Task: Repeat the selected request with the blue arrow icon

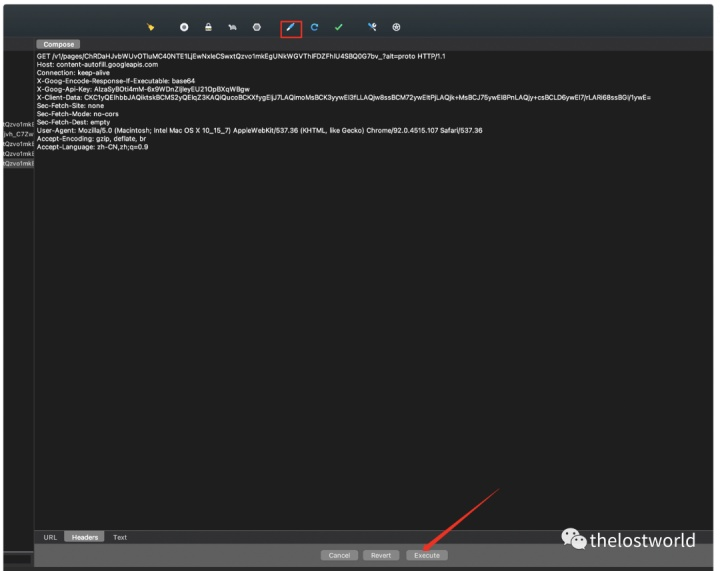Action: coord(314,27)
